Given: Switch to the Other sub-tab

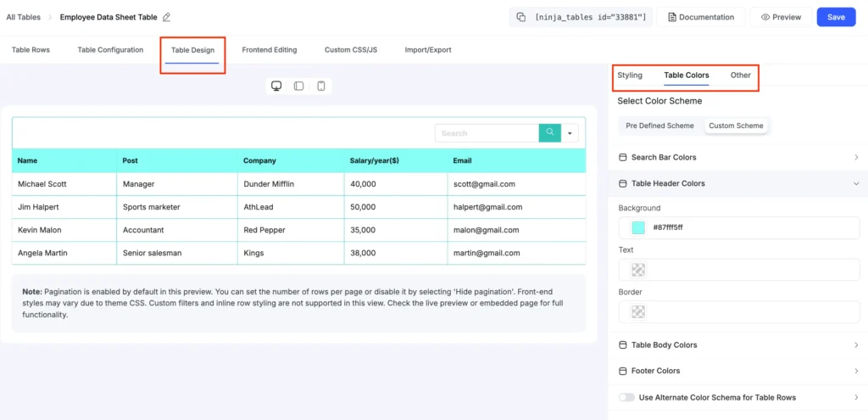Looking at the screenshot, I should tap(741, 76).
